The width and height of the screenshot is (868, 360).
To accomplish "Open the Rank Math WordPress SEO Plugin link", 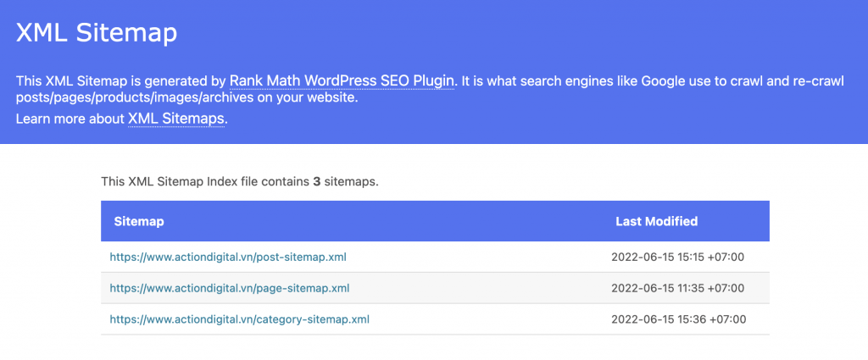I will click(x=342, y=81).
